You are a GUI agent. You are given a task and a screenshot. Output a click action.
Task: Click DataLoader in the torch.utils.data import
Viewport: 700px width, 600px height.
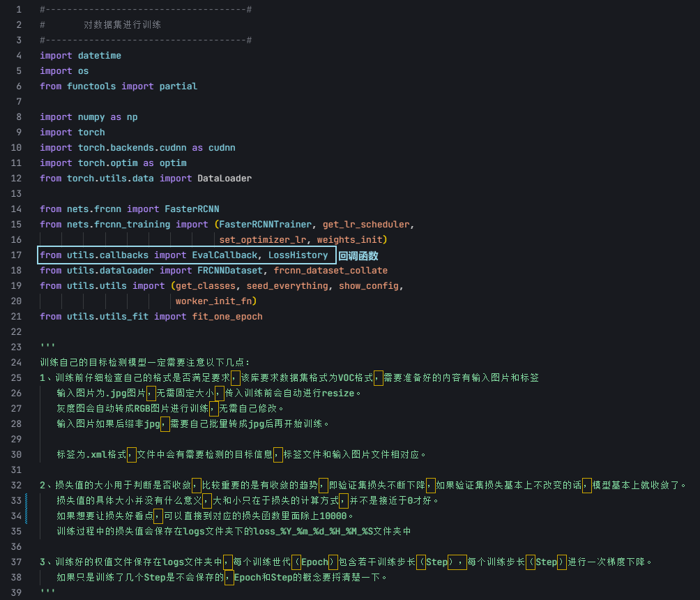coord(225,178)
